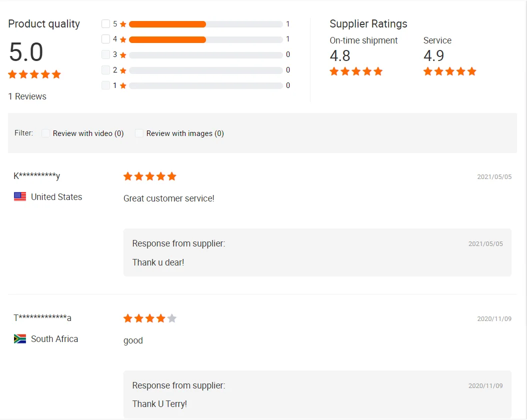Screen dimensions: 527x420
Task: Click the Product quality 5.0 stars
Action: tap(34, 74)
